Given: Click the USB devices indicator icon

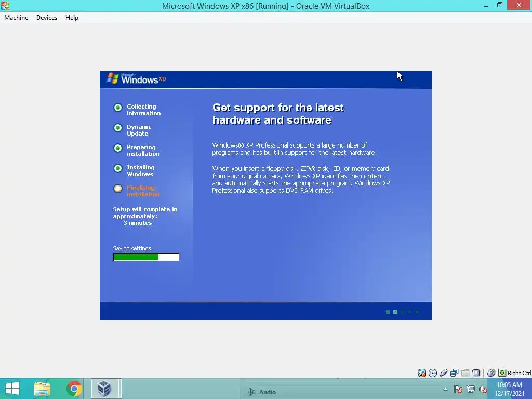Looking at the screenshot, I should 444,373.
